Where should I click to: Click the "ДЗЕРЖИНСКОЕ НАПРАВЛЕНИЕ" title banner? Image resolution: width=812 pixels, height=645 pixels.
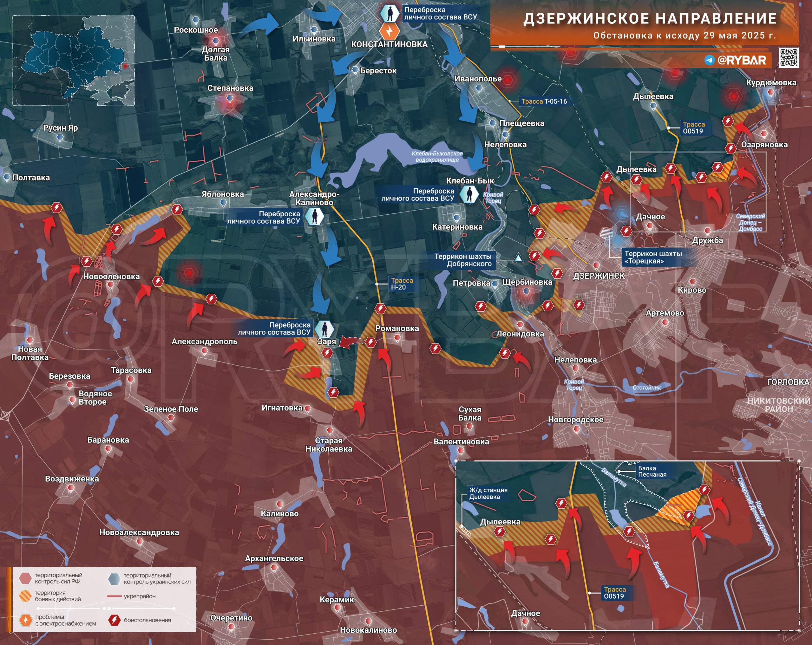tap(650, 18)
